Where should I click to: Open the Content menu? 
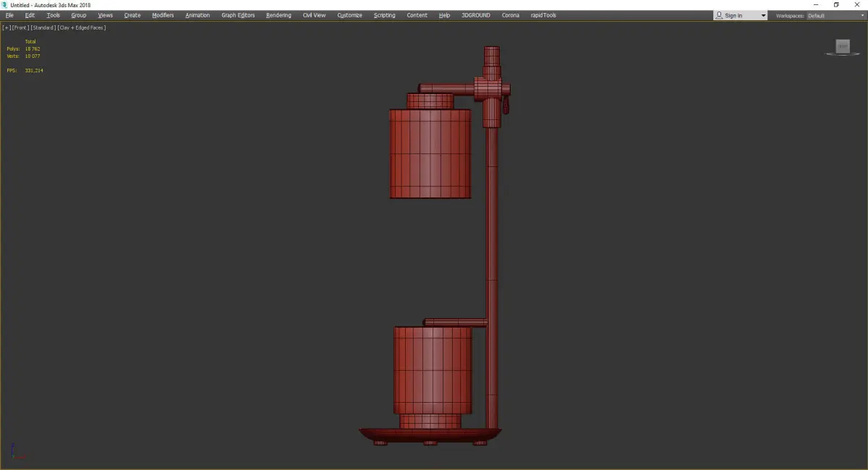pos(417,15)
